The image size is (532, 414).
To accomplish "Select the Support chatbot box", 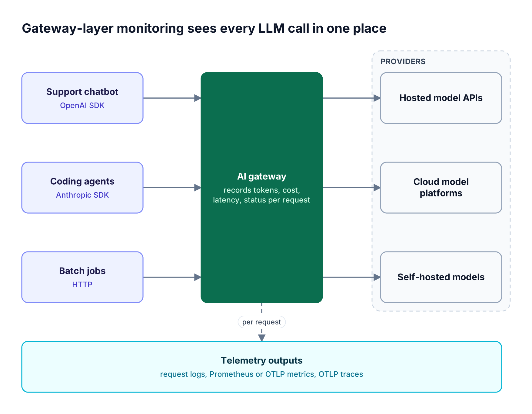I will pyautogui.click(x=82, y=98).
